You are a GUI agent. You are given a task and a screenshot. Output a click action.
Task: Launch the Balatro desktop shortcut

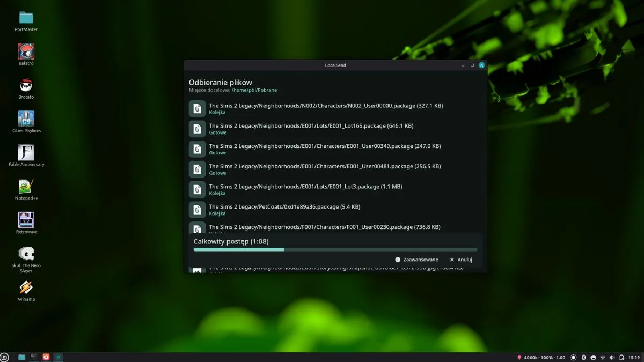coord(26,51)
